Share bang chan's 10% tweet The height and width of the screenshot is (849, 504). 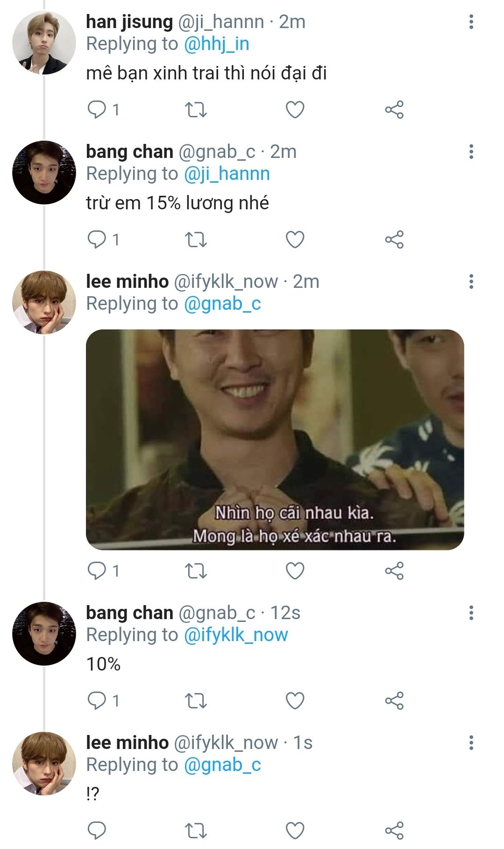[x=394, y=701]
